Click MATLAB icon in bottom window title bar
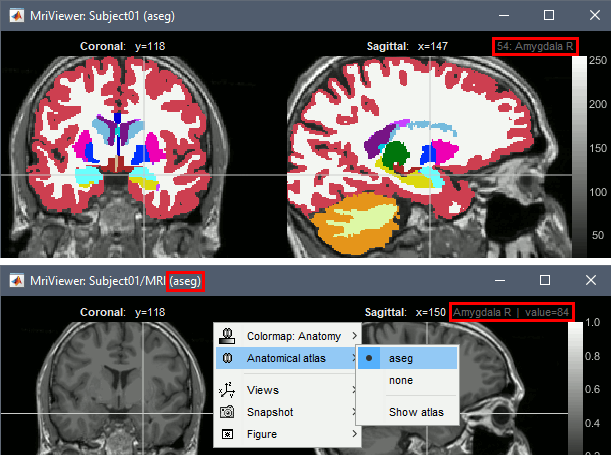Screen dimensions: 611x455 coord(16,281)
